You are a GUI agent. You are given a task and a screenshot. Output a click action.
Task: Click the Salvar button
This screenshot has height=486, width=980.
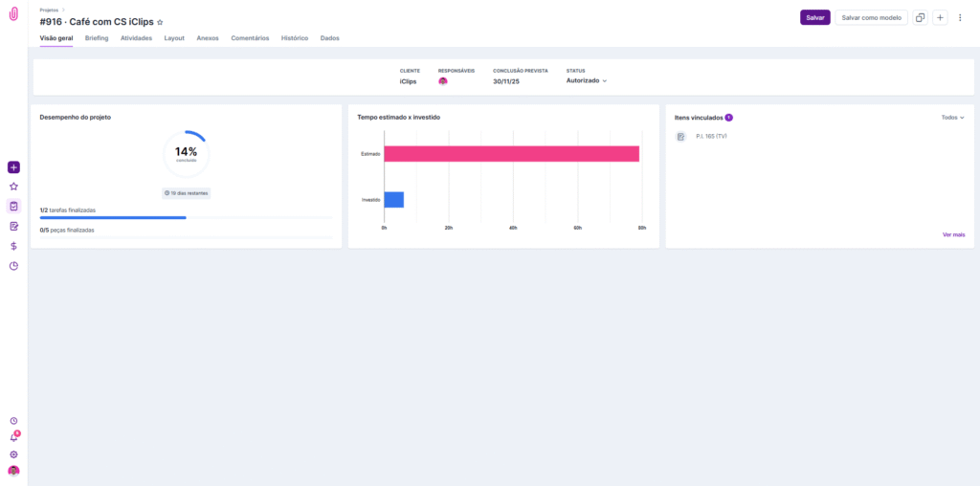pos(814,17)
